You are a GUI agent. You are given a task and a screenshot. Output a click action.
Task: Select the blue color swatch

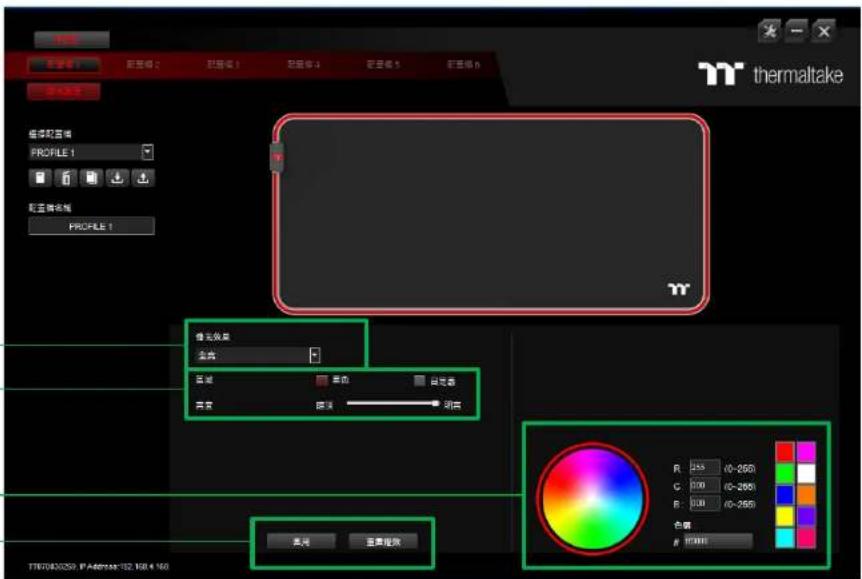(x=784, y=495)
